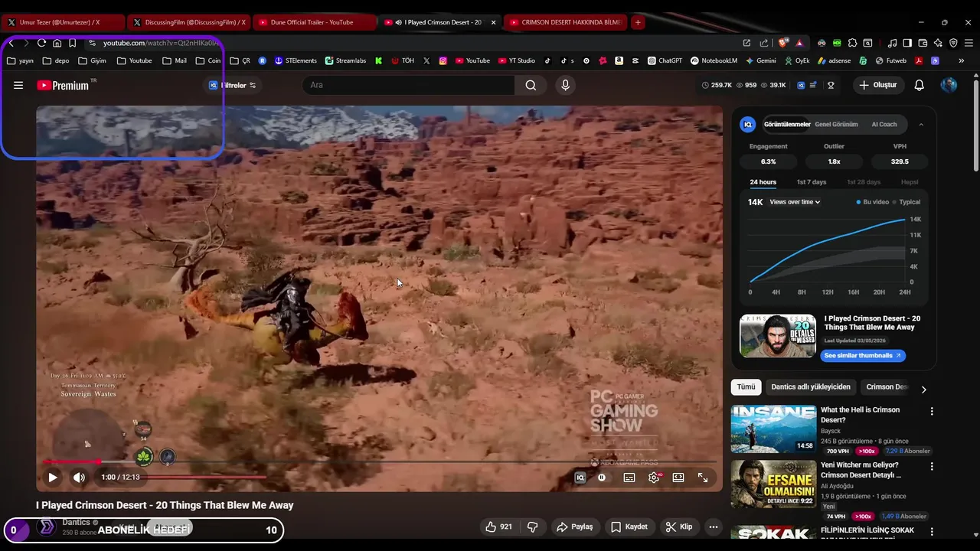Create clip with Klip button
The width and height of the screenshot is (980, 551).
coord(678,527)
